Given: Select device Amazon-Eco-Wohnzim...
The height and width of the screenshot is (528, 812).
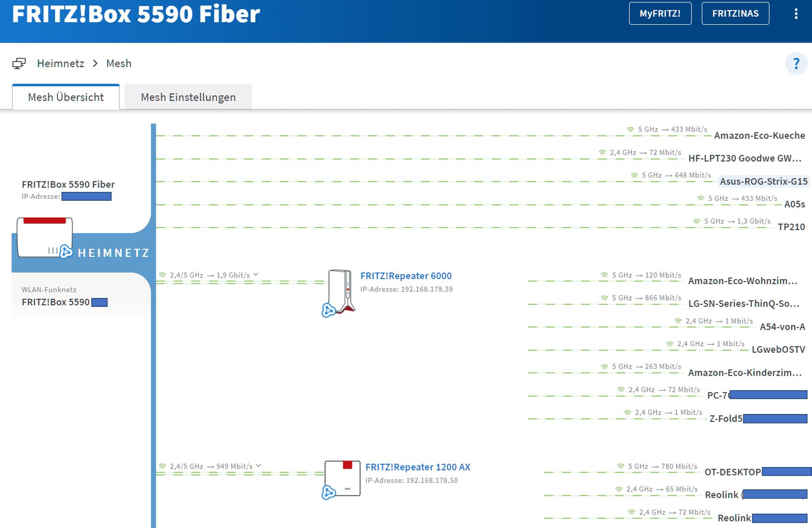Looking at the screenshot, I should pyautogui.click(x=743, y=281).
